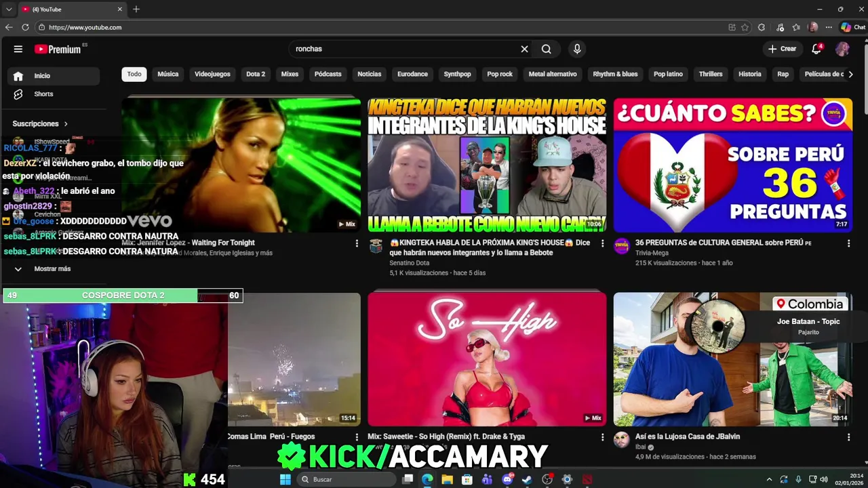Open the Senatino Dota channel link

pos(410,263)
